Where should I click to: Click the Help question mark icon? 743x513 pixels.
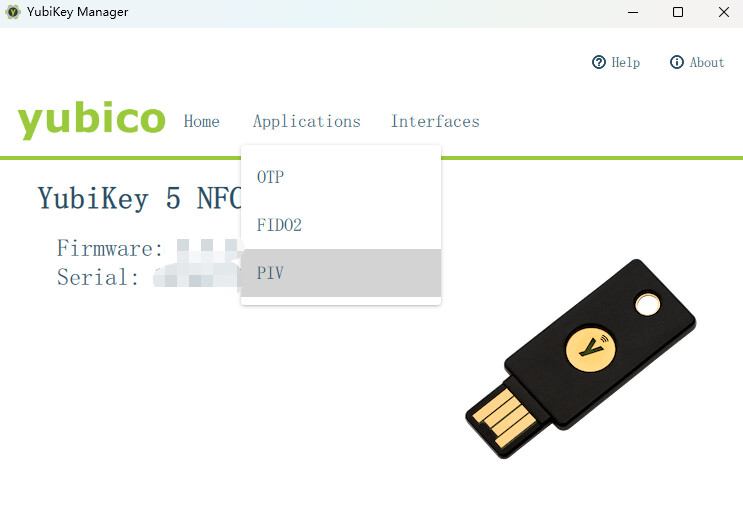coord(598,62)
